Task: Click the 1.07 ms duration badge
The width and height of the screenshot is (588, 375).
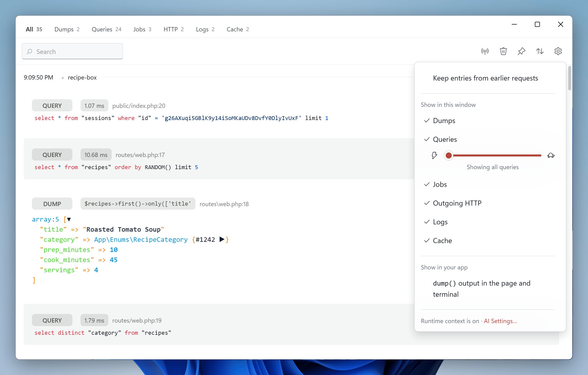Action: pyautogui.click(x=94, y=106)
